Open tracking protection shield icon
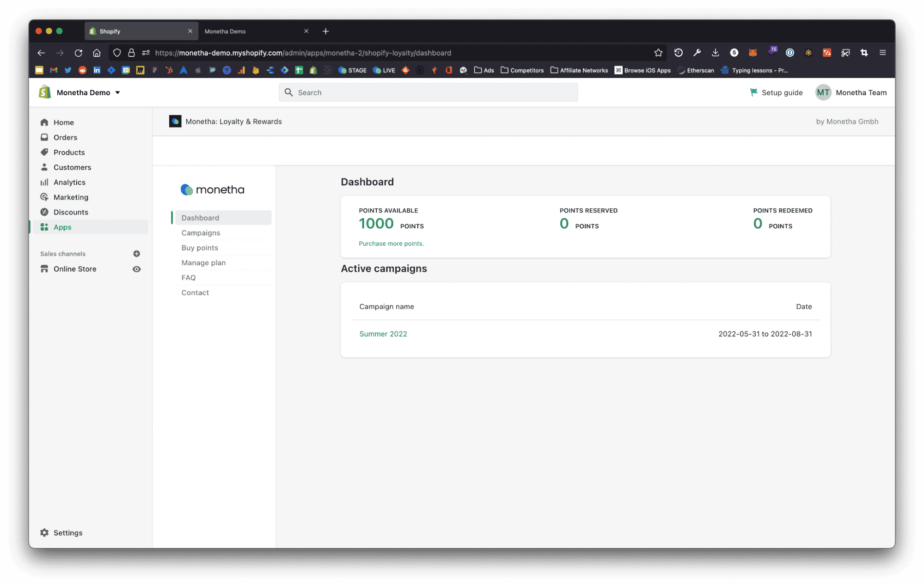This screenshot has width=924, height=586. 117,53
